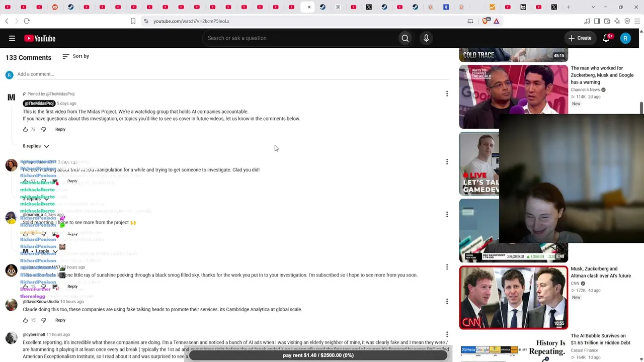Open the Brave Wallet icon
644x362 pixels.
click(x=607, y=21)
